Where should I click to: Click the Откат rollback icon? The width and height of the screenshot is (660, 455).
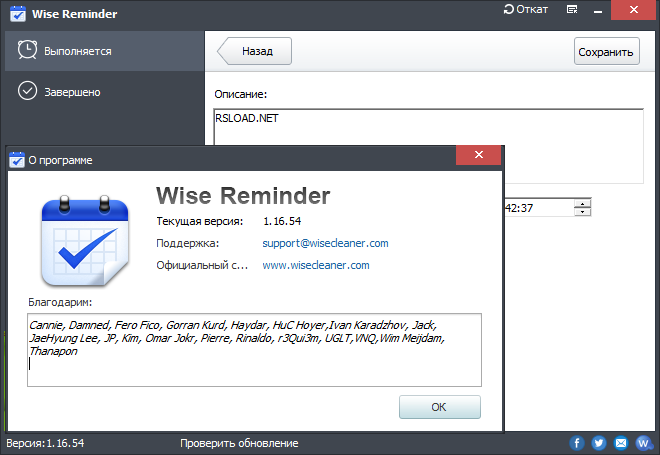pos(508,9)
